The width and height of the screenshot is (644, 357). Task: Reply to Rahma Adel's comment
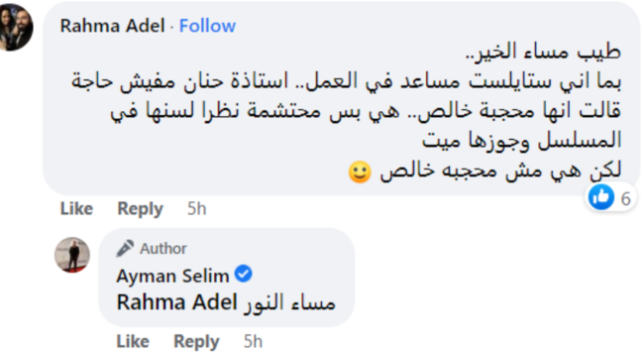click(140, 209)
